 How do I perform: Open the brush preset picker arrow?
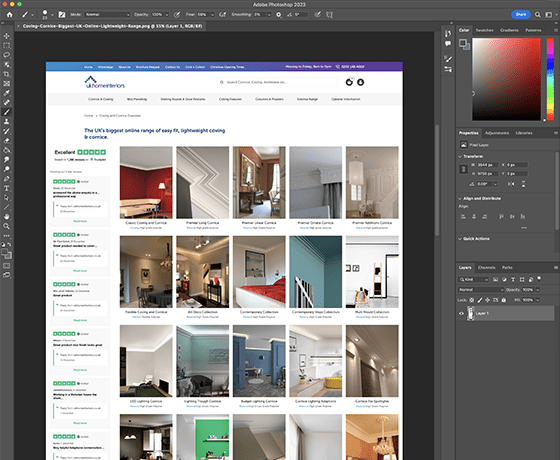[x=52, y=15]
